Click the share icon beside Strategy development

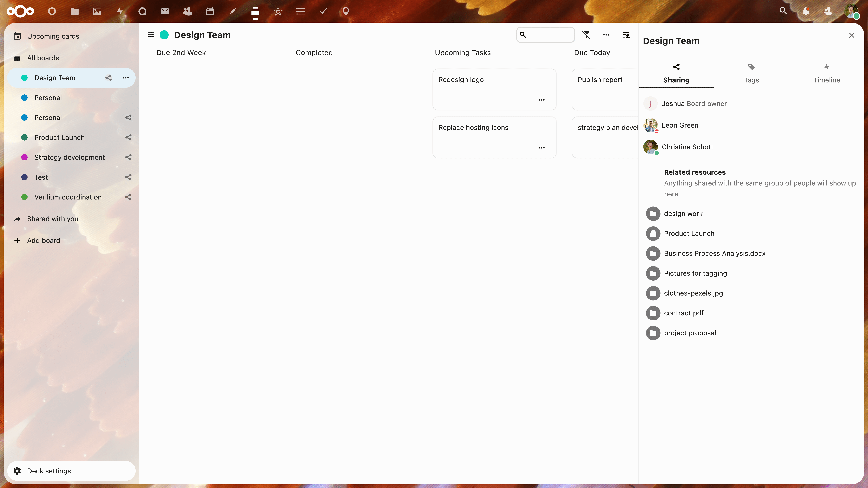[128, 157]
